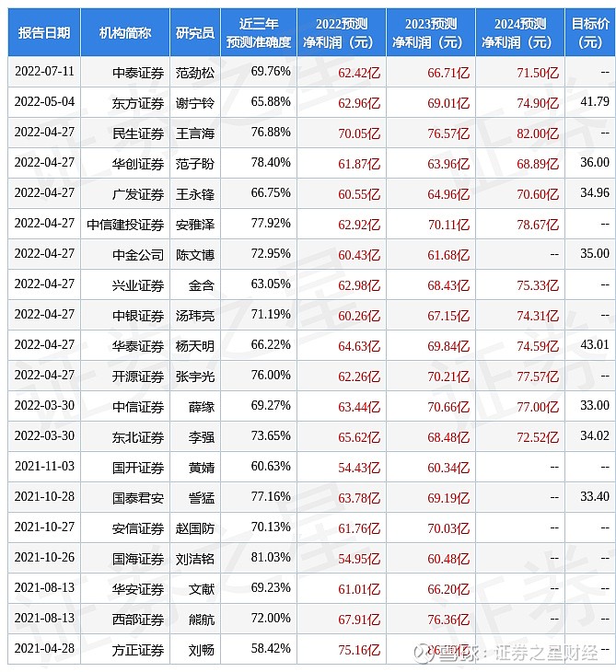
Task: Click the 目标价 column header
Action: 590,32
